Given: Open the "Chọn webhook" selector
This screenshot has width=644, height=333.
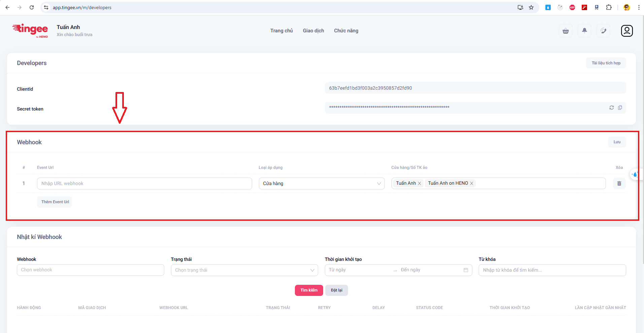Looking at the screenshot, I should point(90,270).
